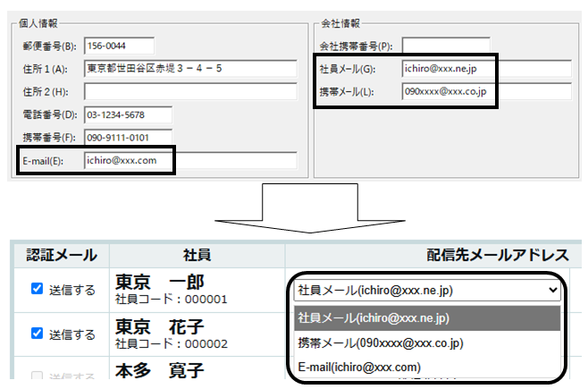This screenshot has width=588, height=389.
Task: Uncheck 送信する for 東京 花子
Action: (x=37, y=333)
